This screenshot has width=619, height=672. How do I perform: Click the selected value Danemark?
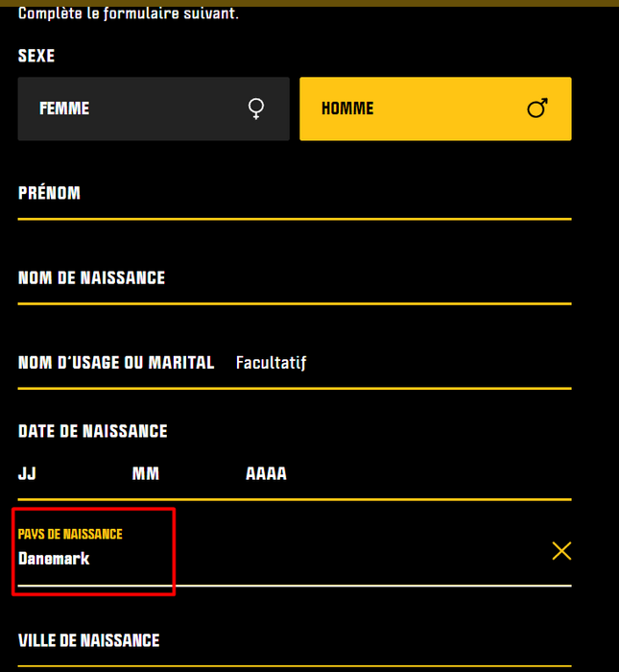(x=54, y=558)
